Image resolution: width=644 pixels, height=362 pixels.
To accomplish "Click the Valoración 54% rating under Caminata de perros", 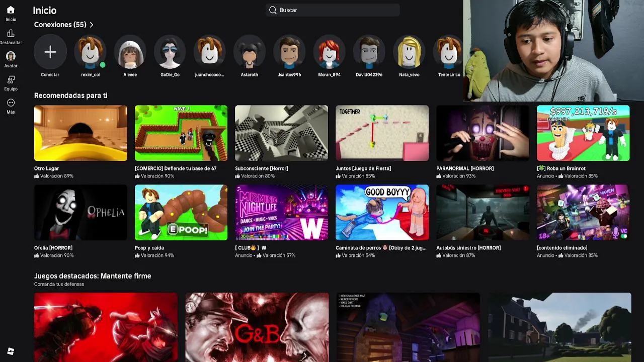I will coord(355,255).
